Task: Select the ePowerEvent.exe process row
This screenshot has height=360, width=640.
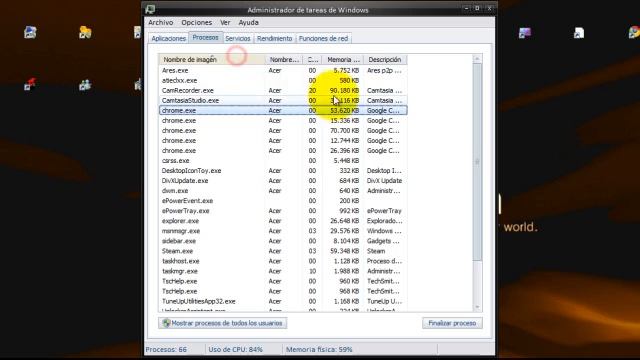Action: point(283,201)
